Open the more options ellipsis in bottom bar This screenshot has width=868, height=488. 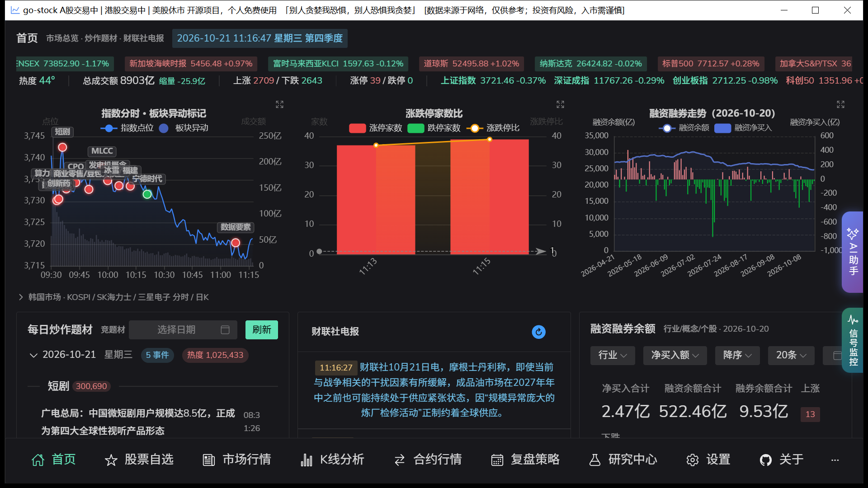pyautogui.click(x=835, y=460)
